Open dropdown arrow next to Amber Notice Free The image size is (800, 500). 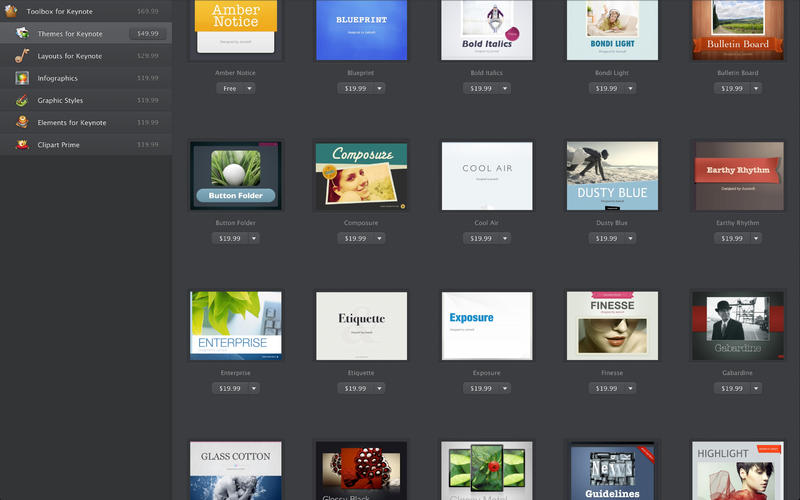[x=249, y=88]
